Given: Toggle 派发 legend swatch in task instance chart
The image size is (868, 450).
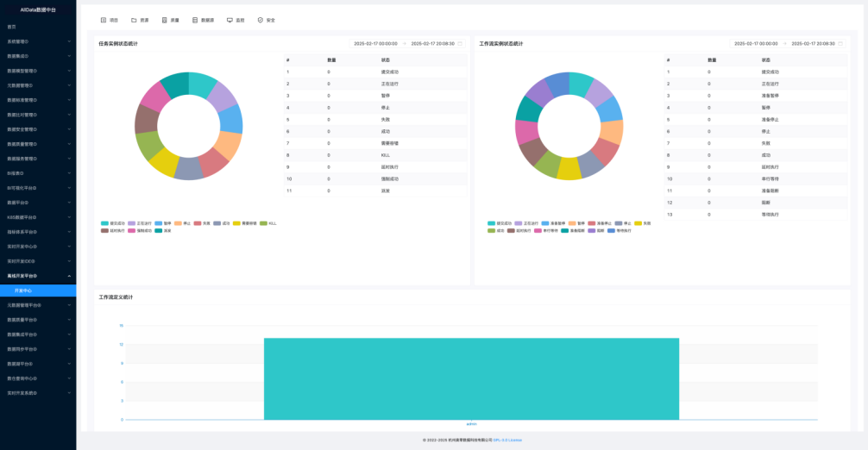Looking at the screenshot, I should pyautogui.click(x=158, y=230).
